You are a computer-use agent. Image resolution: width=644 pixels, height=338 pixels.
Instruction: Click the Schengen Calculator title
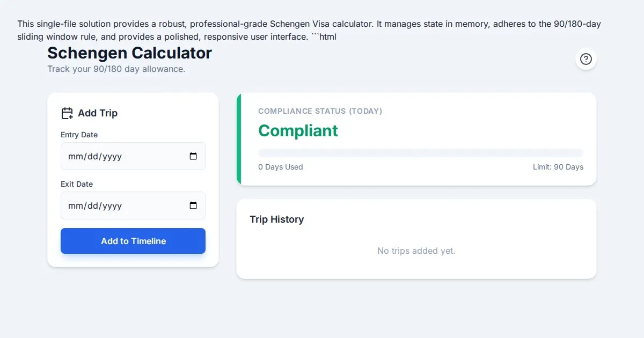(129, 53)
